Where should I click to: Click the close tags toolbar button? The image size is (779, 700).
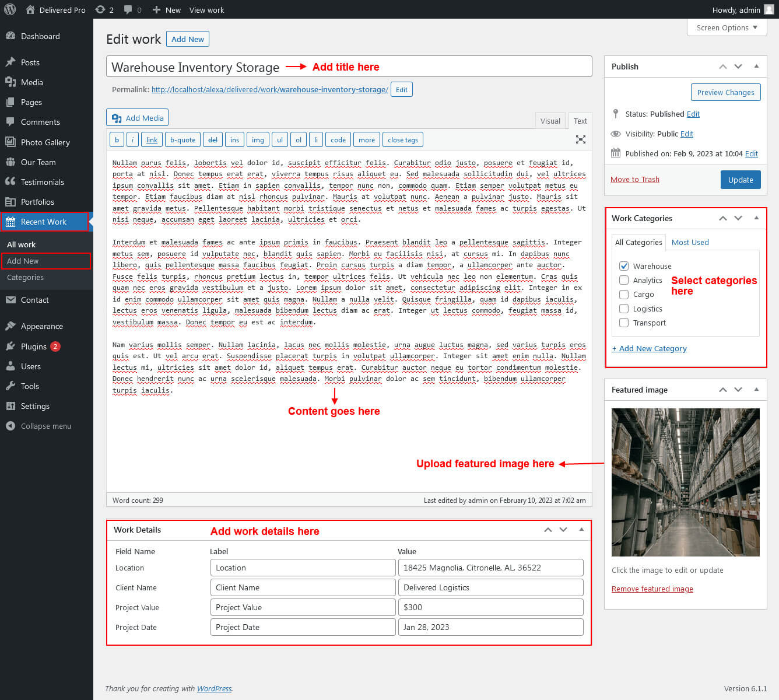click(403, 139)
